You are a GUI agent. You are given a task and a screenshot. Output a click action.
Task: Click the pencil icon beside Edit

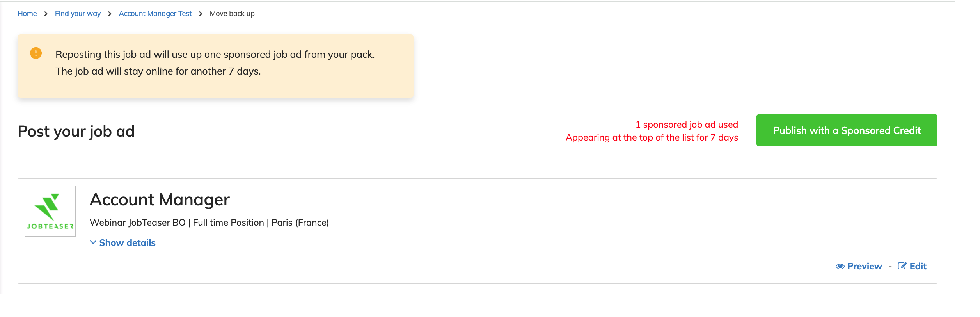(x=902, y=266)
